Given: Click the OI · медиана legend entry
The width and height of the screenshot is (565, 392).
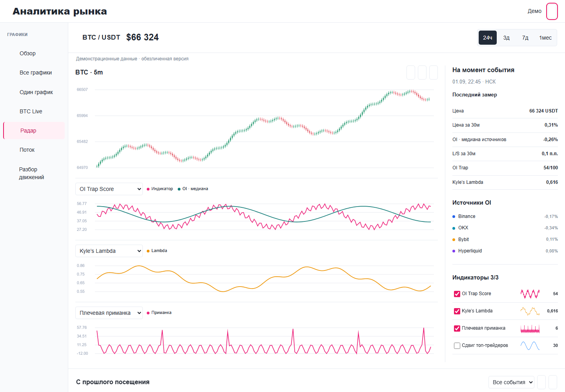Looking at the screenshot, I should [193, 189].
